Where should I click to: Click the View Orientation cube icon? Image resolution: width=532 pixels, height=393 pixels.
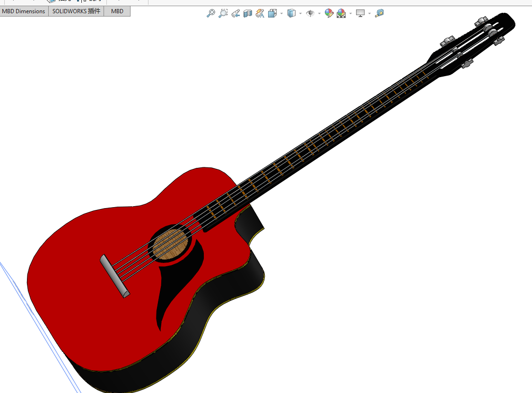[x=272, y=13]
